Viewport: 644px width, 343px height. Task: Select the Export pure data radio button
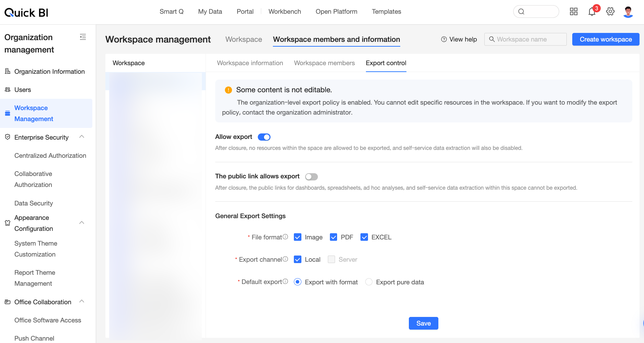click(369, 282)
